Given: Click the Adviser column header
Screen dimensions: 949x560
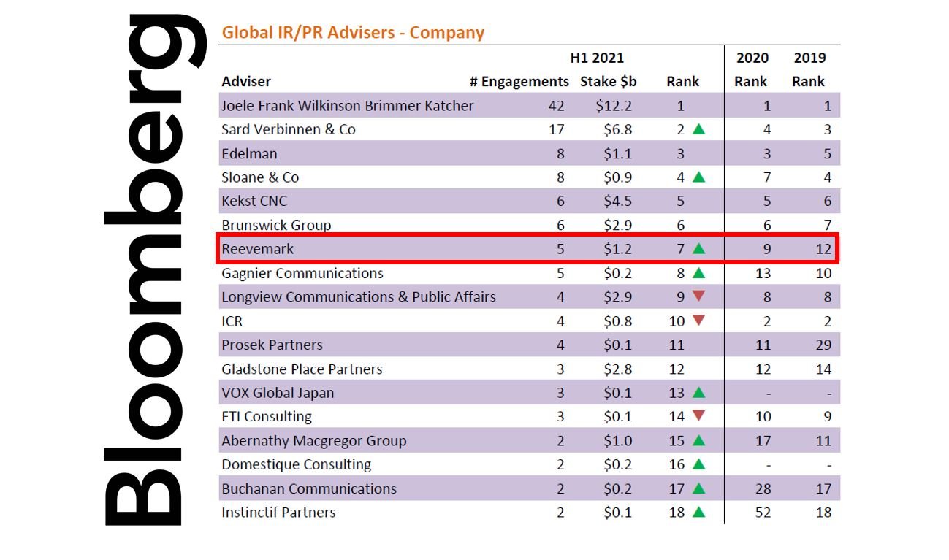Looking at the screenshot, I should click(246, 82).
